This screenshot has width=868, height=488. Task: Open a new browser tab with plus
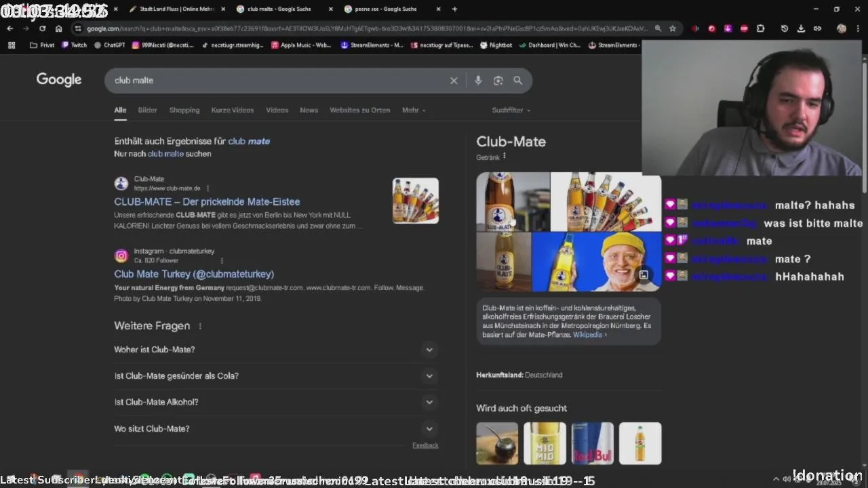pyautogui.click(x=454, y=9)
